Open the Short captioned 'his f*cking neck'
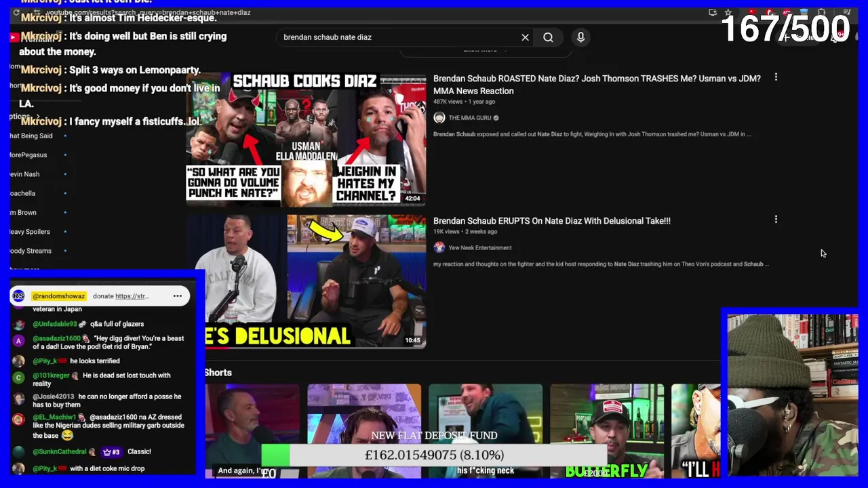The image size is (868, 488). tap(486, 431)
